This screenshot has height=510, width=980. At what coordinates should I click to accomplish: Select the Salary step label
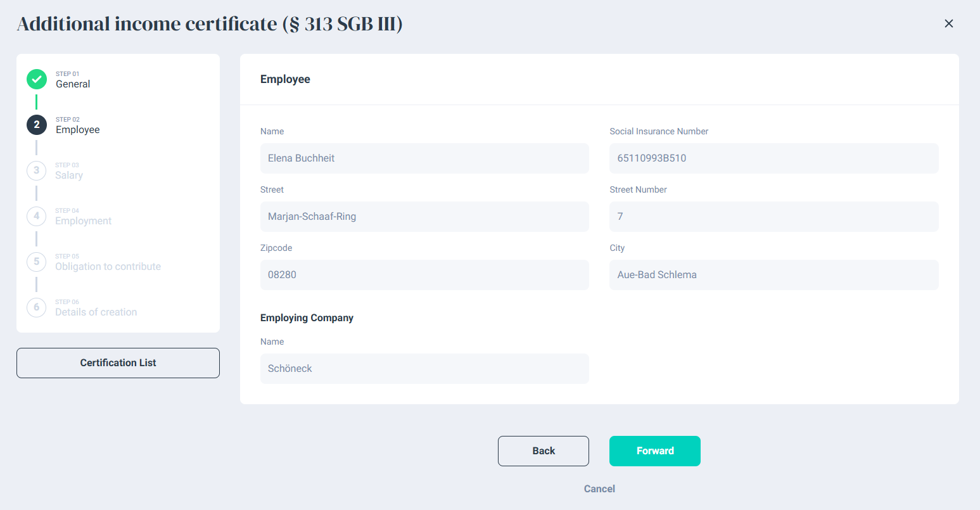(69, 175)
